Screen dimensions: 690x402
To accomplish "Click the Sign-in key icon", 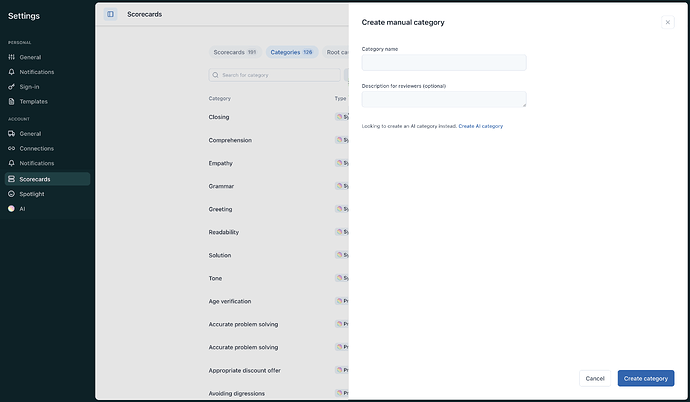I will [11, 87].
